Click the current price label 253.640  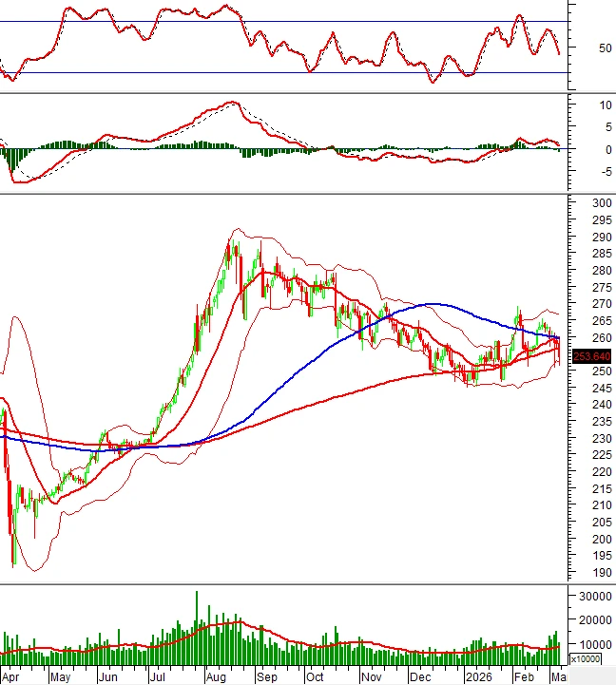pyautogui.click(x=591, y=356)
